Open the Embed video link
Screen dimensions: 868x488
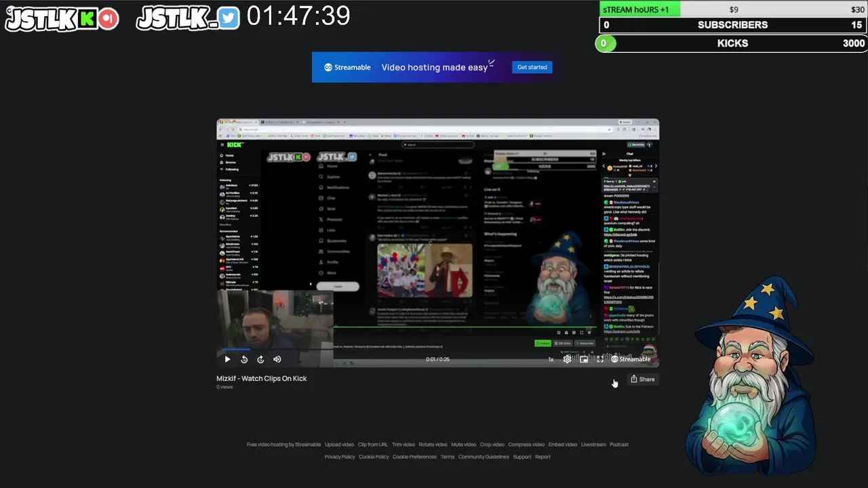563,445
